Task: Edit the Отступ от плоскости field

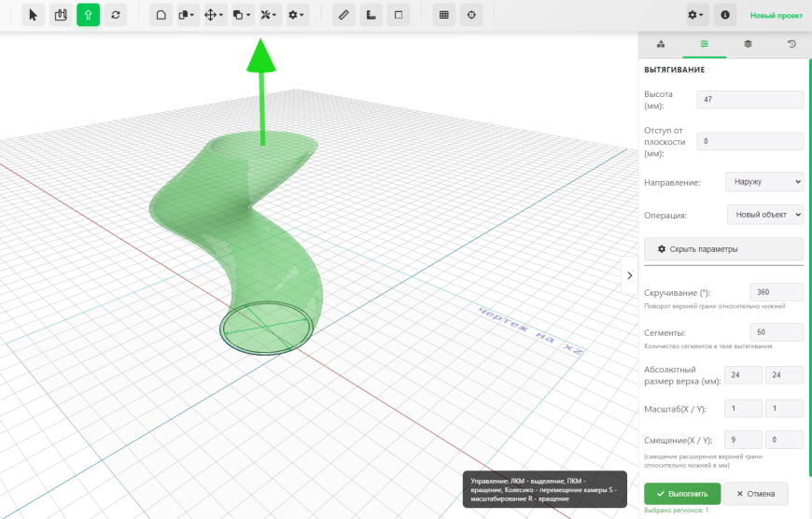Action: 749,141
